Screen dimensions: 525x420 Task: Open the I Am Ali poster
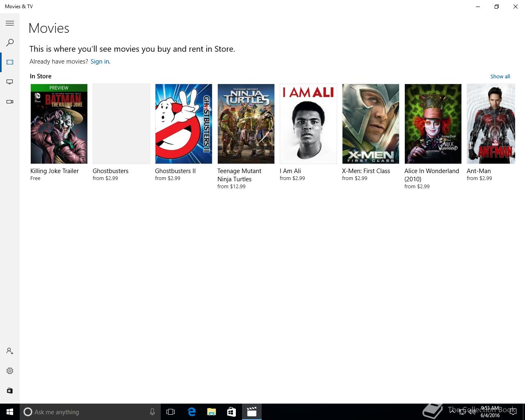pos(308,124)
